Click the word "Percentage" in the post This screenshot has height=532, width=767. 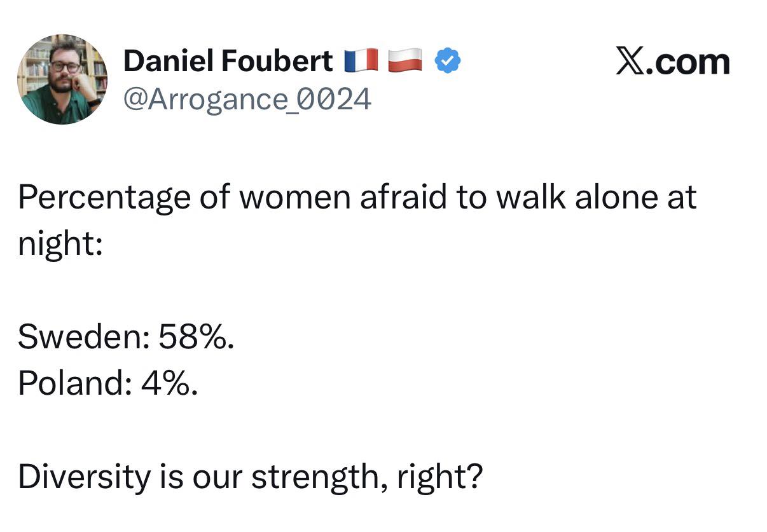[104, 198]
